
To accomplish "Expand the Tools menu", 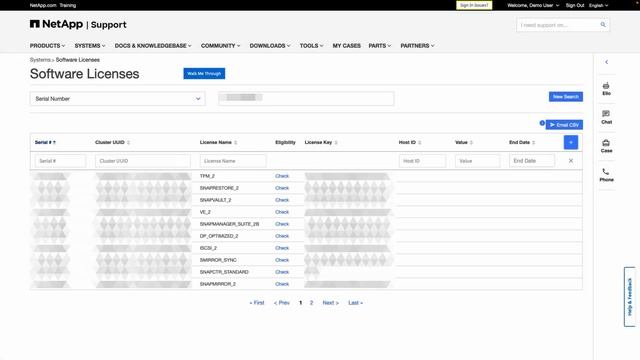I will pos(311,46).
